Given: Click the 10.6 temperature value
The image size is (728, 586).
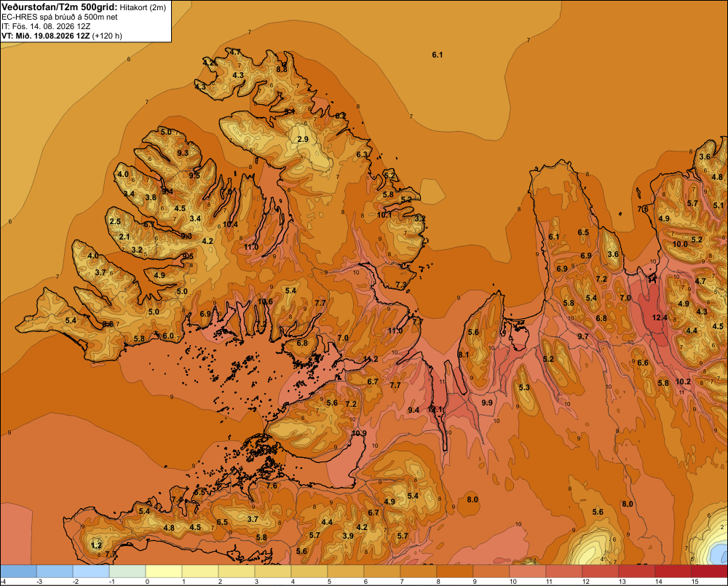Looking at the screenshot, I should [x=265, y=301].
